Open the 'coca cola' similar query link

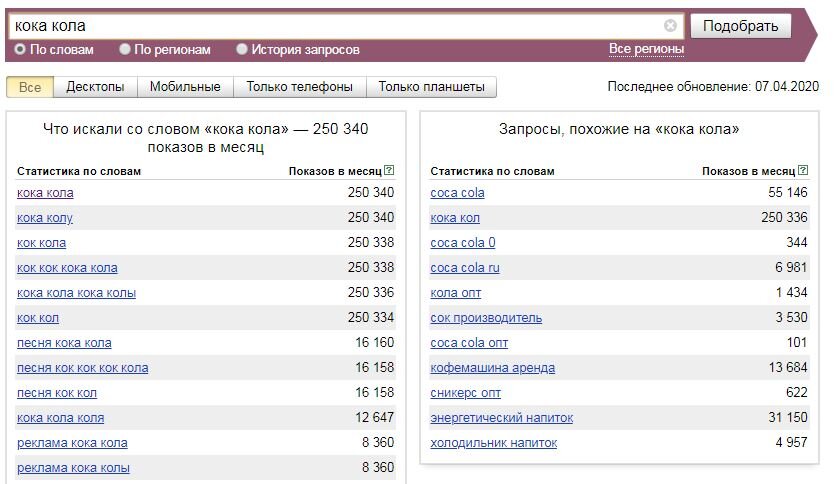pos(457,193)
